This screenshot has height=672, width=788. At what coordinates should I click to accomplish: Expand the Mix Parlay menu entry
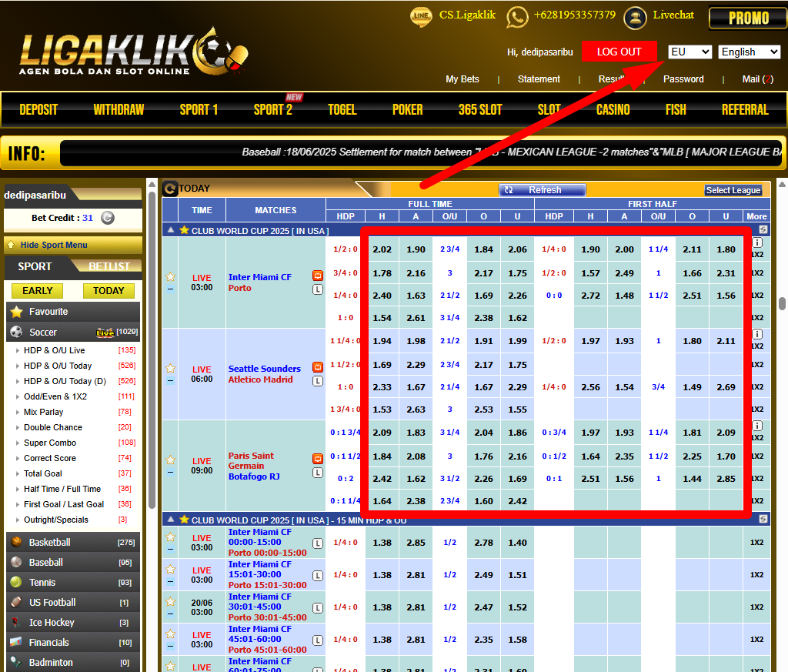coord(43,412)
